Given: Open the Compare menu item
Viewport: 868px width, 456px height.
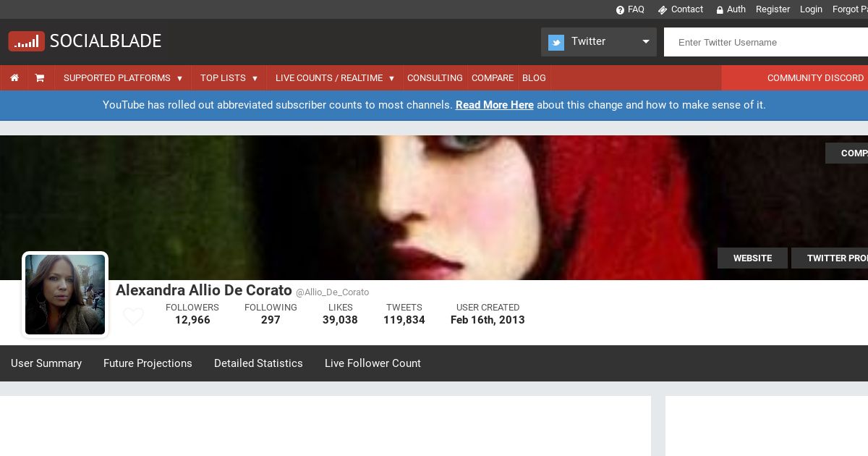Looking at the screenshot, I should coord(493,78).
